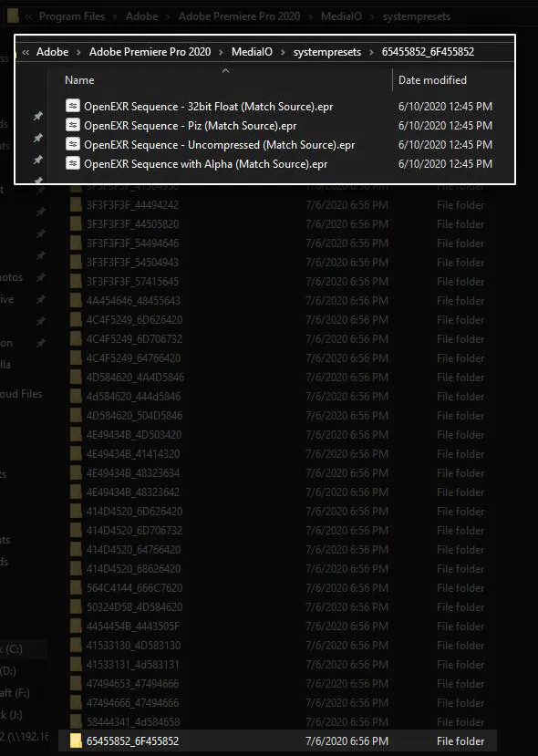Sort files by the Name column header
Screen dimensions: 538x756
pos(79,80)
